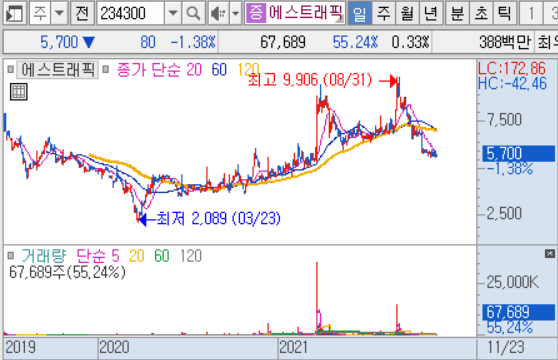
Task: Toggle the small square before 에스트래픽 label
Action: pyautogui.click(x=11, y=69)
